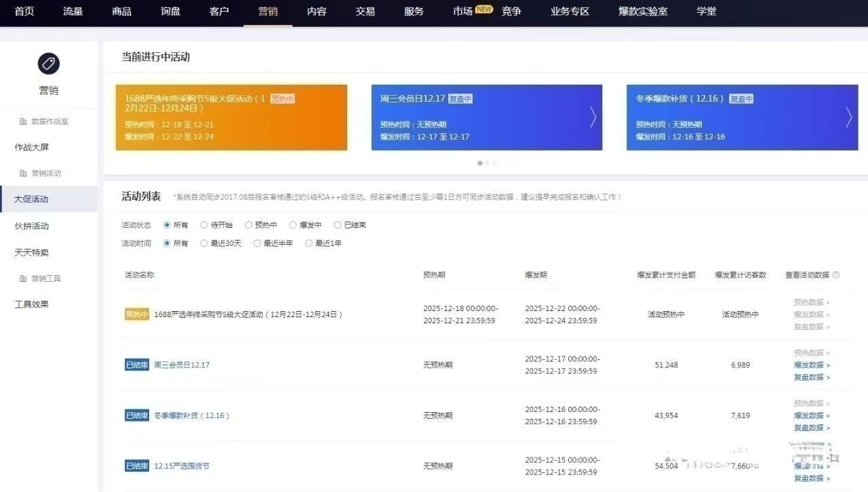The height and width of the screenshot is (492, 868).
Task: Click the 营销活动 section icon
Action: (x=24, y=173)
